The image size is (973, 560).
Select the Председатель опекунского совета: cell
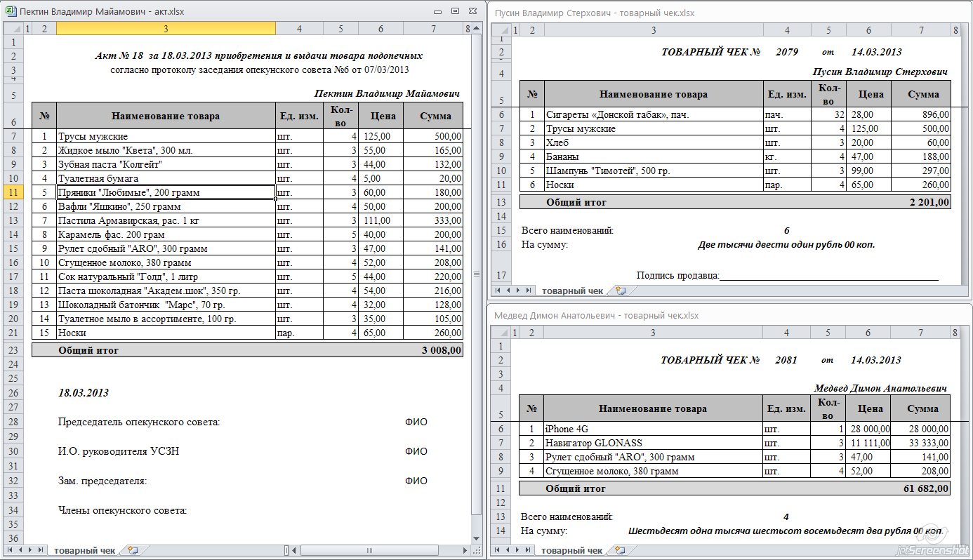pyautogui.click(x=139, y=422)
